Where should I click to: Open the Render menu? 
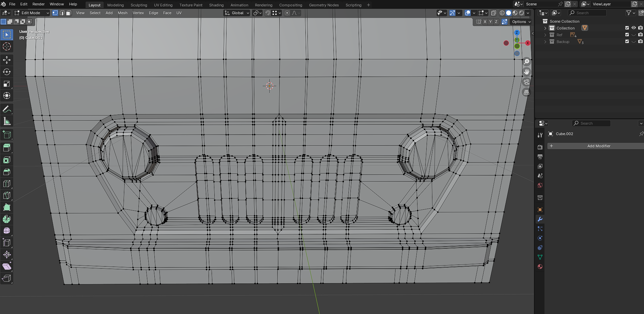pos(39,4)
